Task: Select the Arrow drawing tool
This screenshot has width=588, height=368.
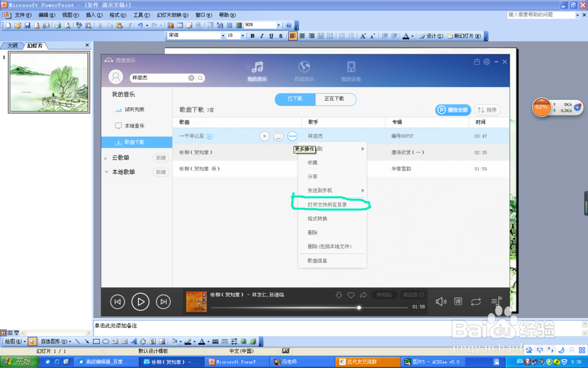Action: click(x=86, y=342)
